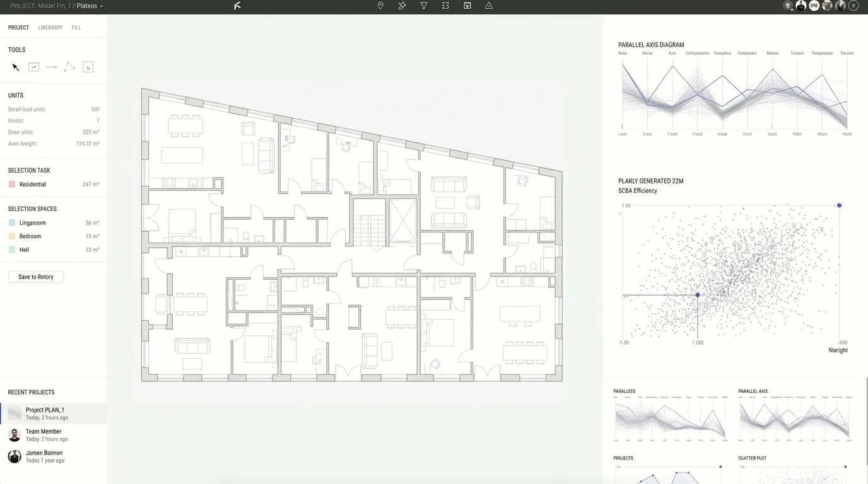Click the satellite-like icon in top bar
Screen dimensions: 868x484
pos(402,6)
